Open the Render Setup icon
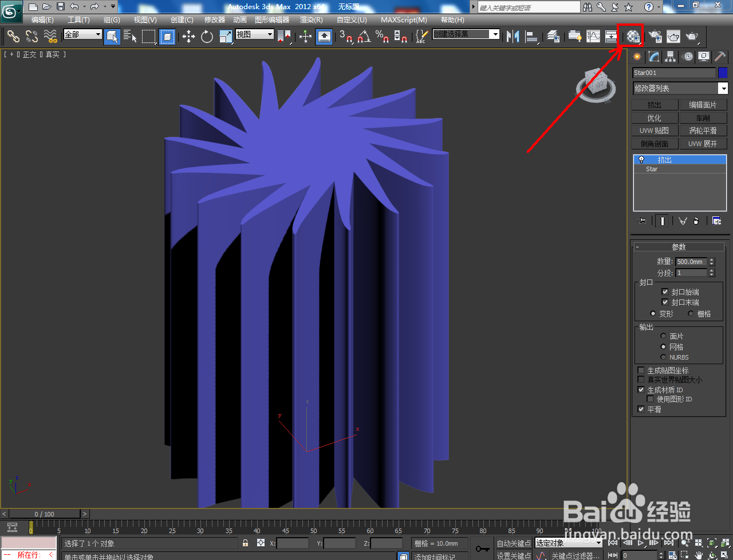The height and width of the screenshot is (560, 733). 655,37
